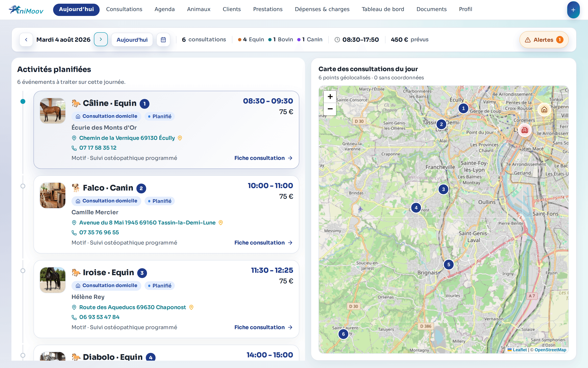This screenshot has height=368, width=588.
Task: Click map marker number 3
Action: click(x=443, y=189)
